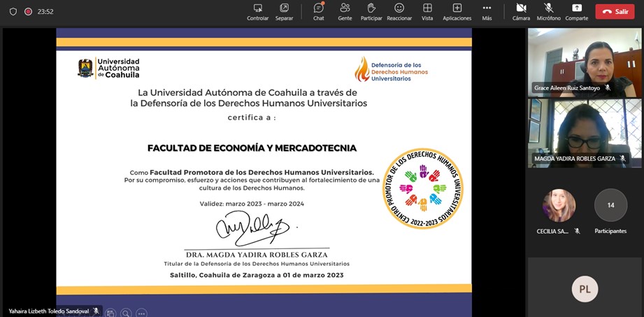The height and width of the screenshot is (317, 644).
Task: Select Grace Aileen Ruiz Santoyo video tile
Action: [x=585, y=62]
